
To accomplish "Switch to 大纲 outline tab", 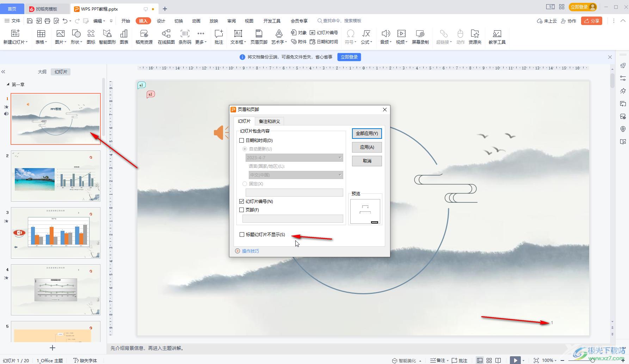I will tap(42, 72).
